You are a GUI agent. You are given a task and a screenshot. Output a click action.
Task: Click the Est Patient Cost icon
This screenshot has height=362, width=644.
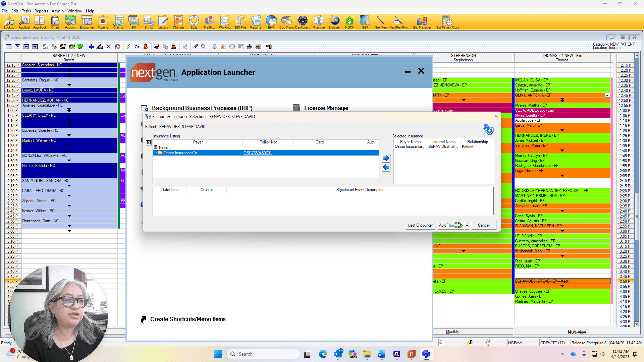pyautogui.click(x=447, y=22)
